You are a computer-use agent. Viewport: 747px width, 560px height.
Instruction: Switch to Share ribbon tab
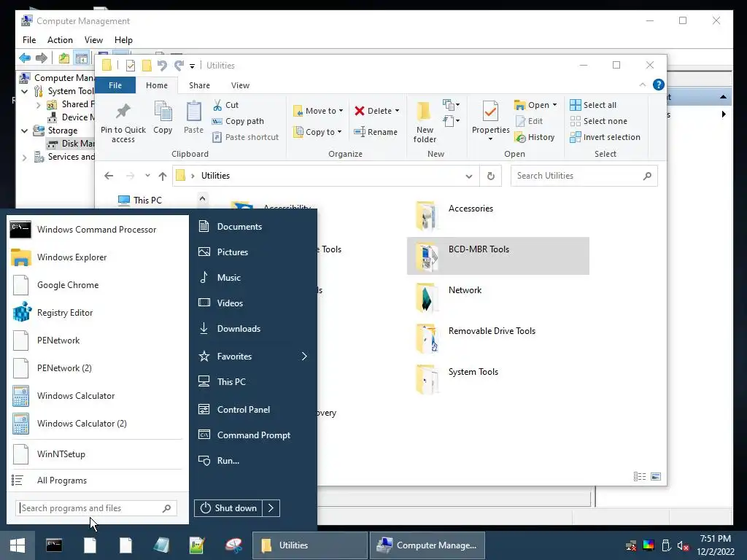(199, 85)
